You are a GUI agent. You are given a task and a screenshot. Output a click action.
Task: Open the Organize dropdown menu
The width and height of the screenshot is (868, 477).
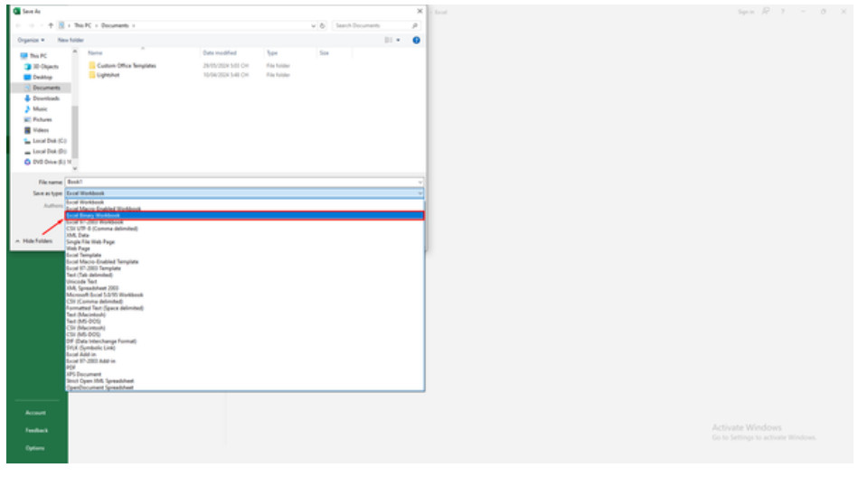click(x=30, y=40)
